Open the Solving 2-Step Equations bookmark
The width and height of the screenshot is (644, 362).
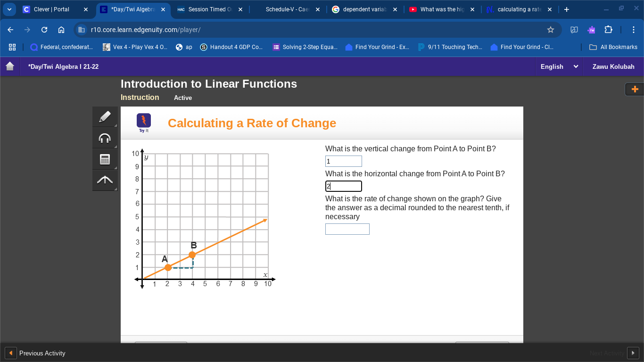(305, 47)
